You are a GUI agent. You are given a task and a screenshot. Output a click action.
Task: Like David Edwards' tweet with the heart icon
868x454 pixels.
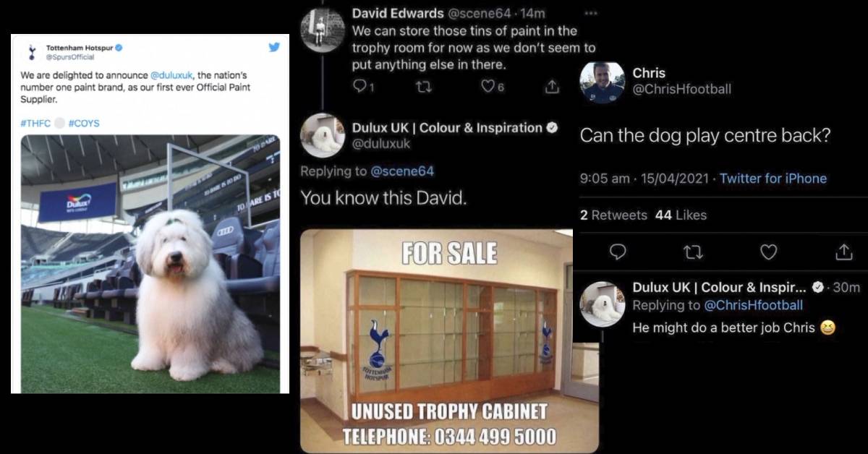(x=488, y=87)
